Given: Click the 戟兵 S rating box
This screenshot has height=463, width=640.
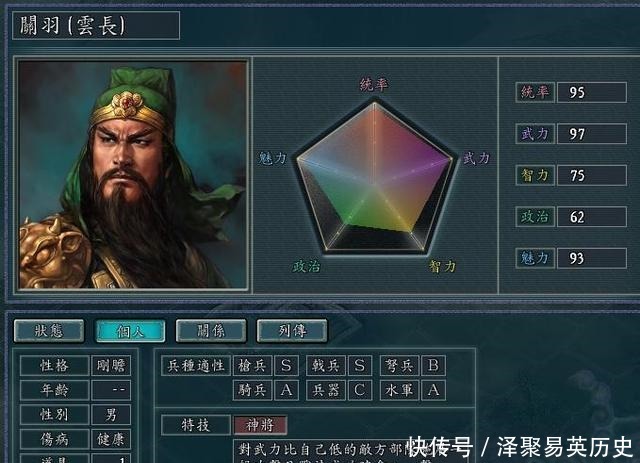Looking at the screenshot, I should [x=359, y=365].
